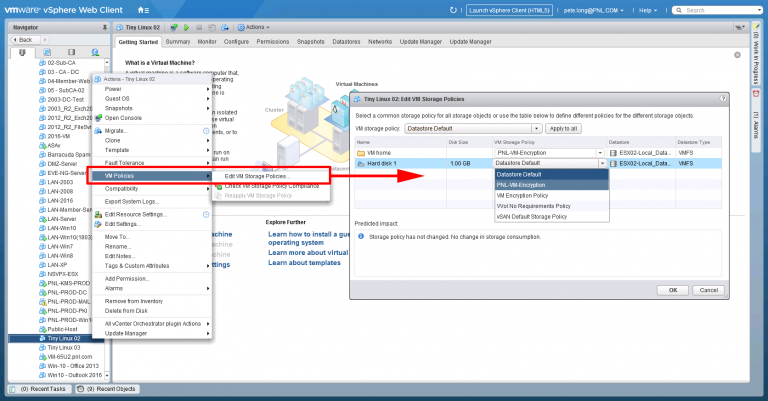Open VM home storage policy dropdown arrow

[600, 153]
